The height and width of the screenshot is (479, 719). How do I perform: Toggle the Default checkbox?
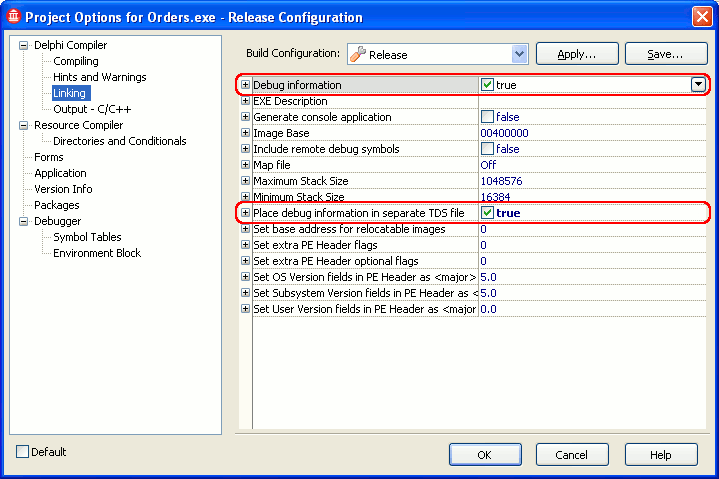[23, 452]
